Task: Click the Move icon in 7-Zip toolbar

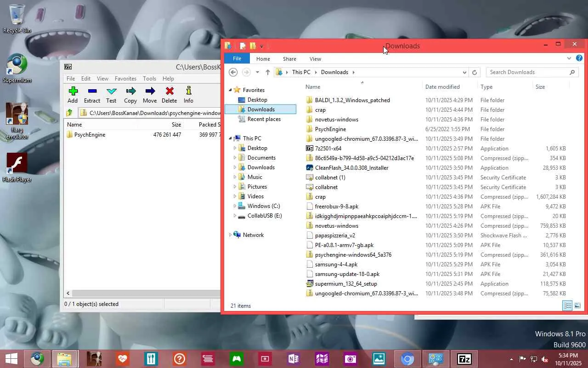Action: (x=150, y=95)
